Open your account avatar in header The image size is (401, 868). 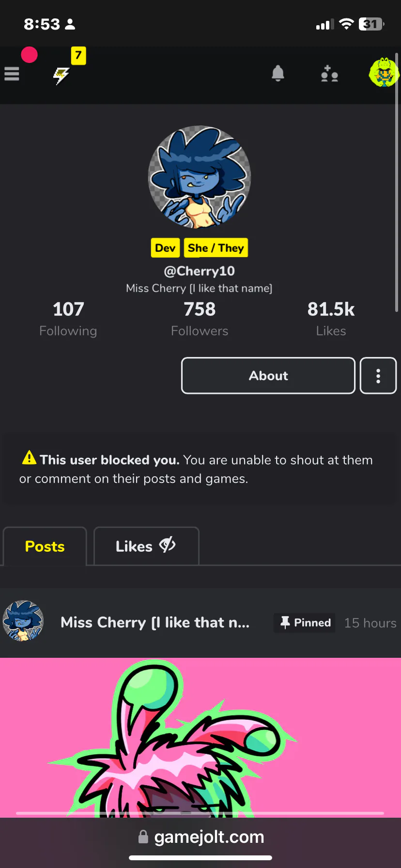384,73
